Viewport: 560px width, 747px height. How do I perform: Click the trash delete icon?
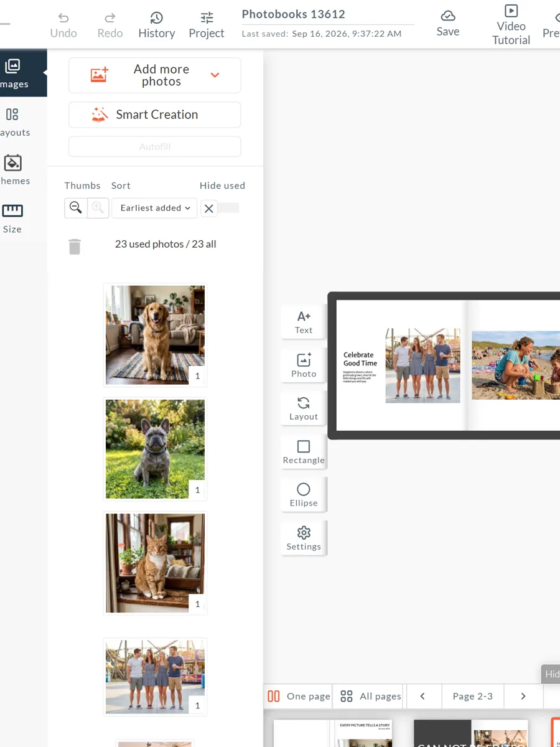point(75,247)
